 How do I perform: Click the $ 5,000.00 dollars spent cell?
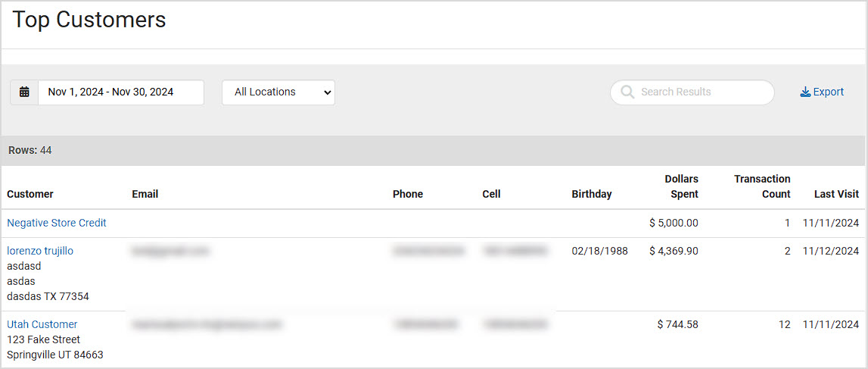[674, 223]
